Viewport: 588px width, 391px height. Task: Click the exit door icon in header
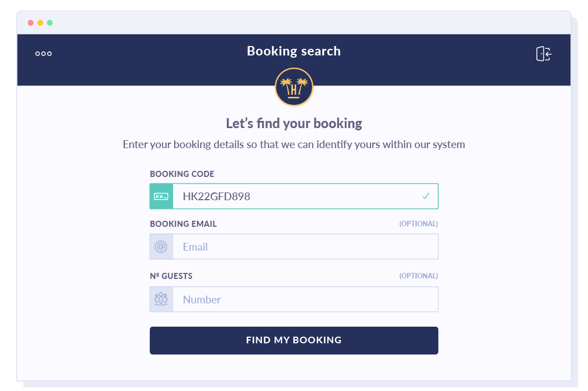(544, 54)
